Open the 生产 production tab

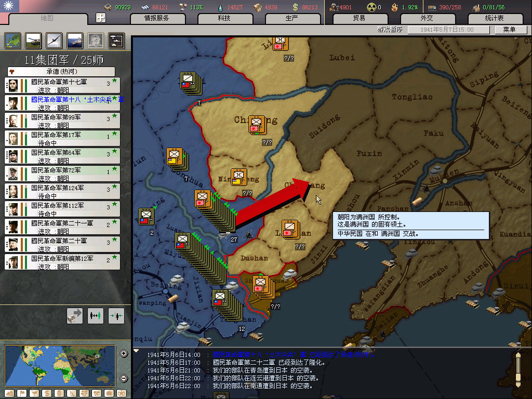click(292, 18)
